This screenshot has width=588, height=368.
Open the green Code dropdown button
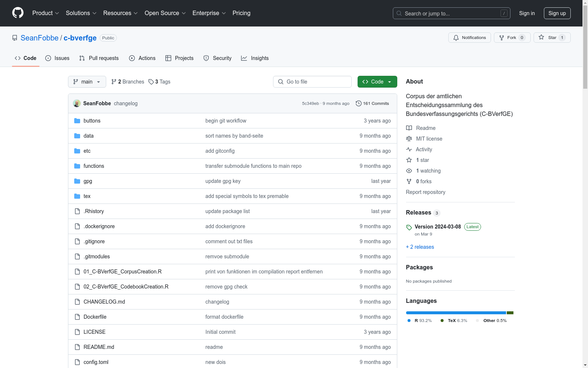tap(377, 82)
